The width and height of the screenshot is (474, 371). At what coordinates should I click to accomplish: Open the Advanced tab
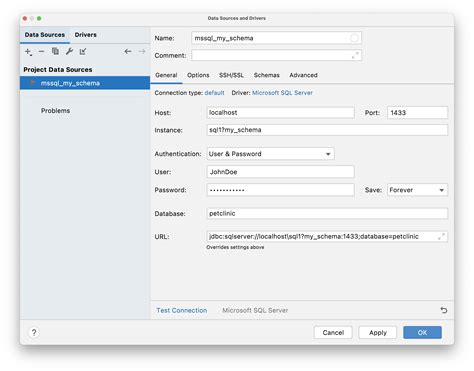pyautogui.click(x=303, y=75)
